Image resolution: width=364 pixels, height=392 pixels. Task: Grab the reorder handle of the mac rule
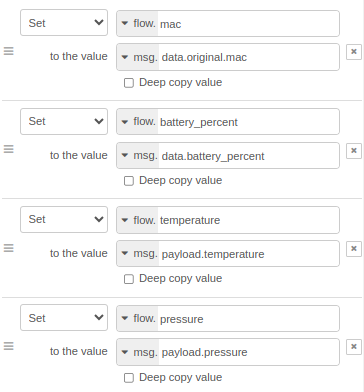(x=9, y=51)
